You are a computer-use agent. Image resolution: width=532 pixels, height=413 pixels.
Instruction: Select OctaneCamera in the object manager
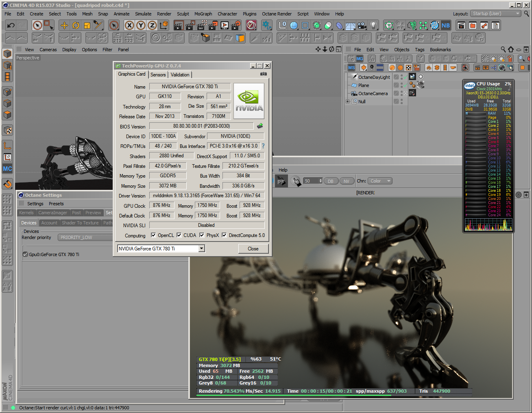[373, 93]
